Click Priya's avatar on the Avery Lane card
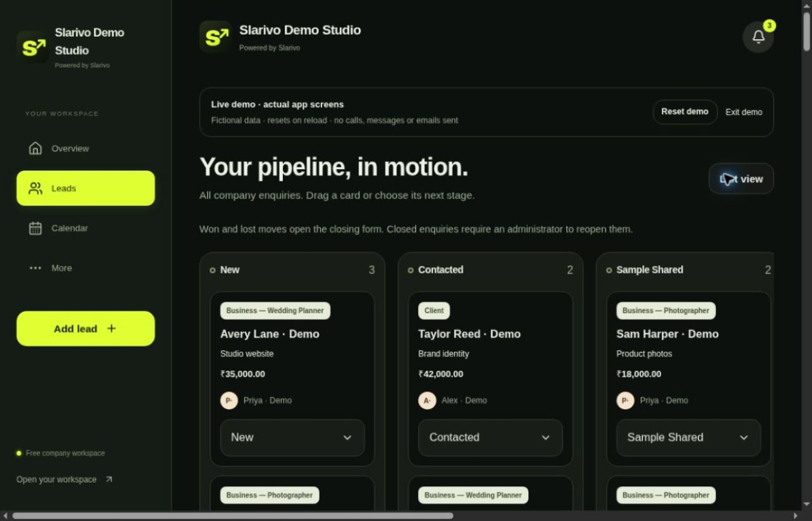The image size is (812, 521). tap(229, 400)
